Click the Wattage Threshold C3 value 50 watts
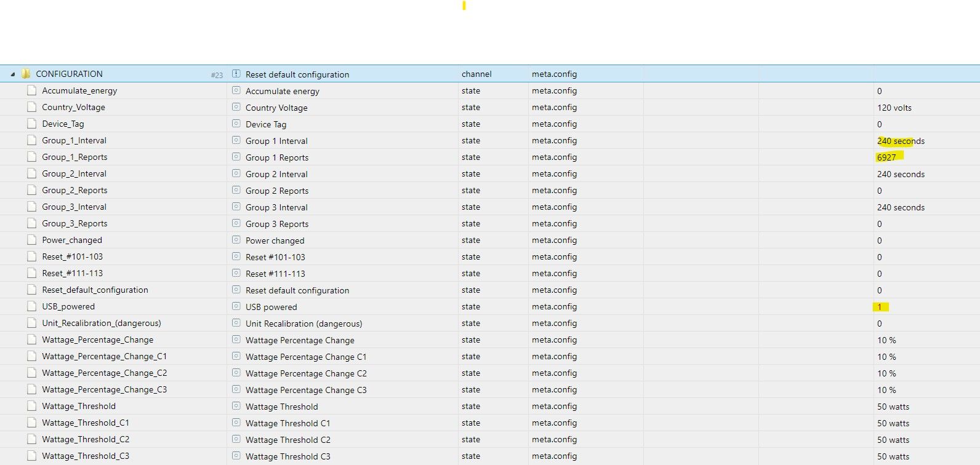980x465 pixels. tap(893, 456)
